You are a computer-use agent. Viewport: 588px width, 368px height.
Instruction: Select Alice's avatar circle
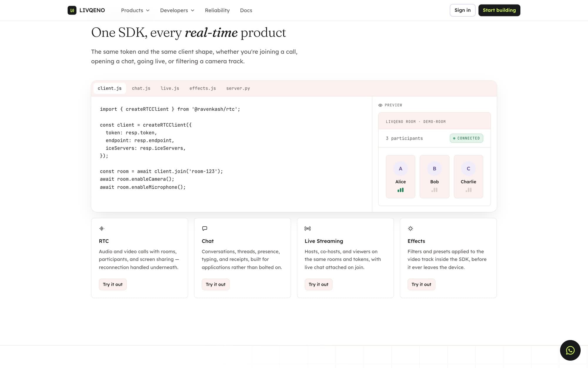pyautogui.click(x=400, y=169)
